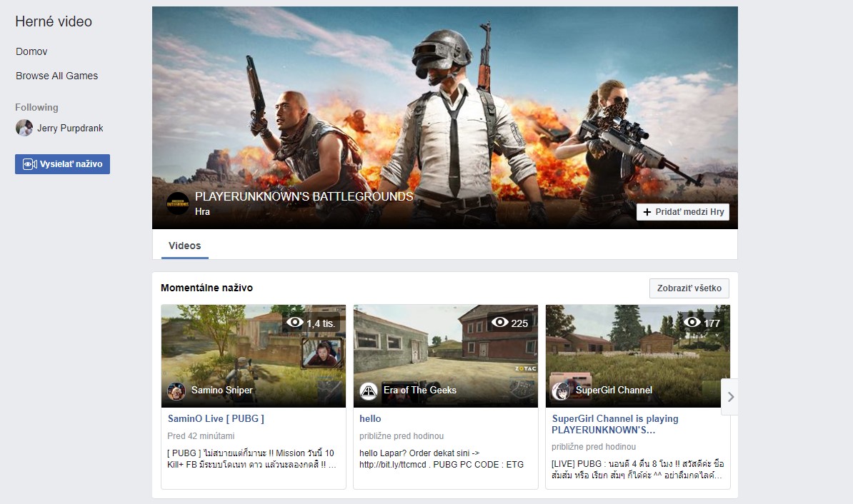Click 'Hra' label under game title
This screenshot has width=853, height=504.
tap(202, 212)
